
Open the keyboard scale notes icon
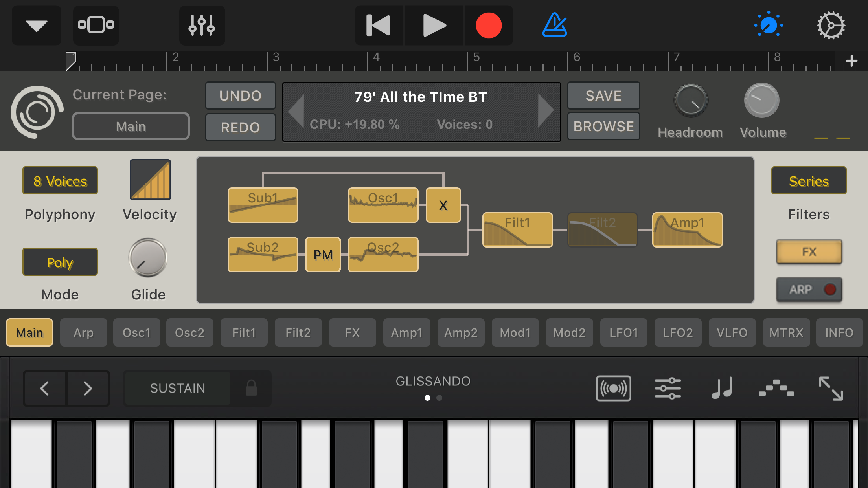(722, 388)
